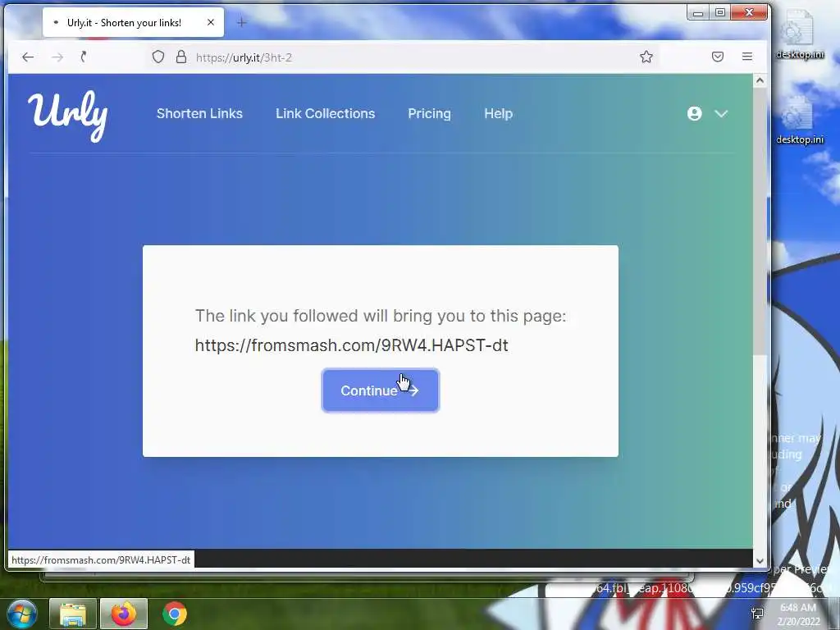Open a new tab with the plus button

coord(242,22)
